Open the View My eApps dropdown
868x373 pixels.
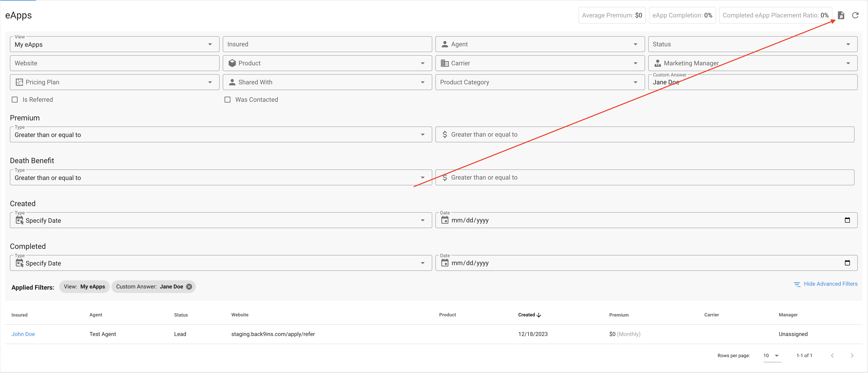pyautogui.click(x=115, y=45)
